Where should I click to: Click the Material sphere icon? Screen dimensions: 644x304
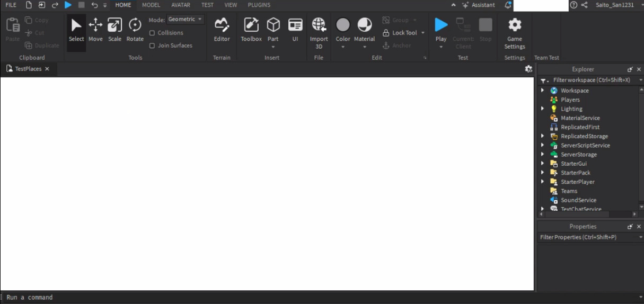coord(365,25)
